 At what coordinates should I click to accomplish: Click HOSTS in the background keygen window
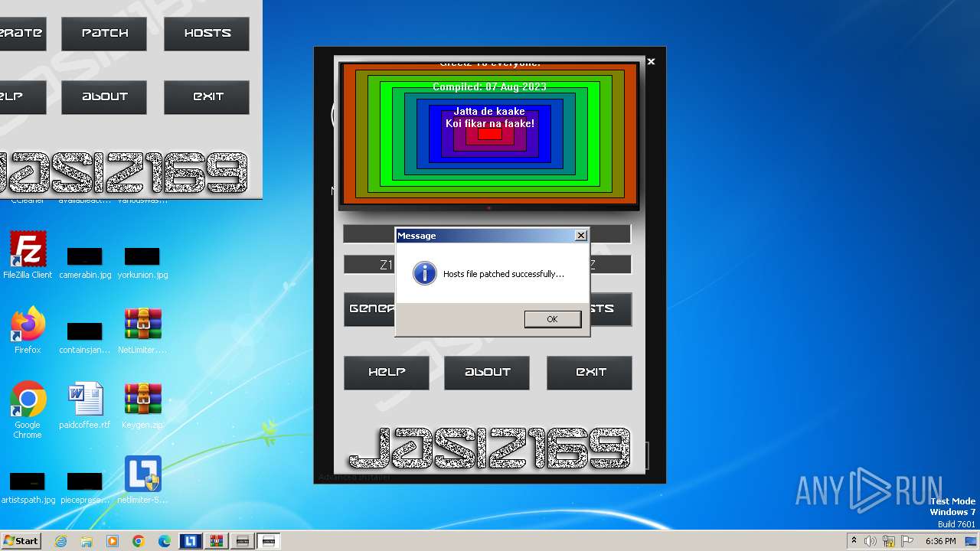[x=207, y=34]
